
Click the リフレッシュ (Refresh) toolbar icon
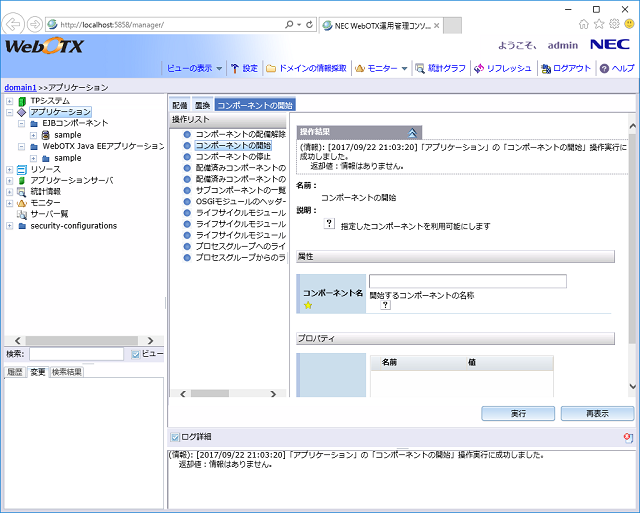pos(480,68)
